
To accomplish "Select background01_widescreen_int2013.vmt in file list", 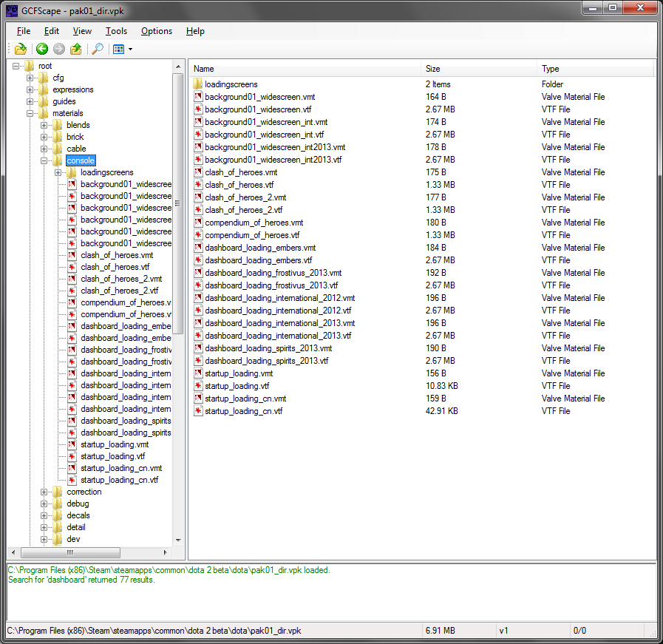I will click(x=275, y=147).
